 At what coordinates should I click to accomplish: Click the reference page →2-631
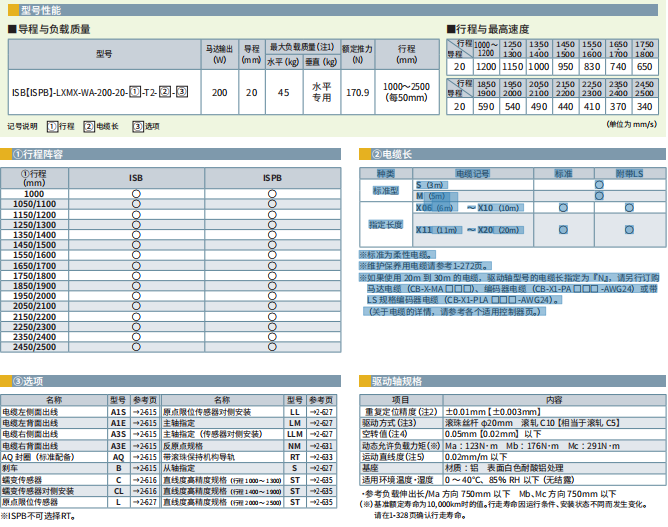click(x=321, y=446)
